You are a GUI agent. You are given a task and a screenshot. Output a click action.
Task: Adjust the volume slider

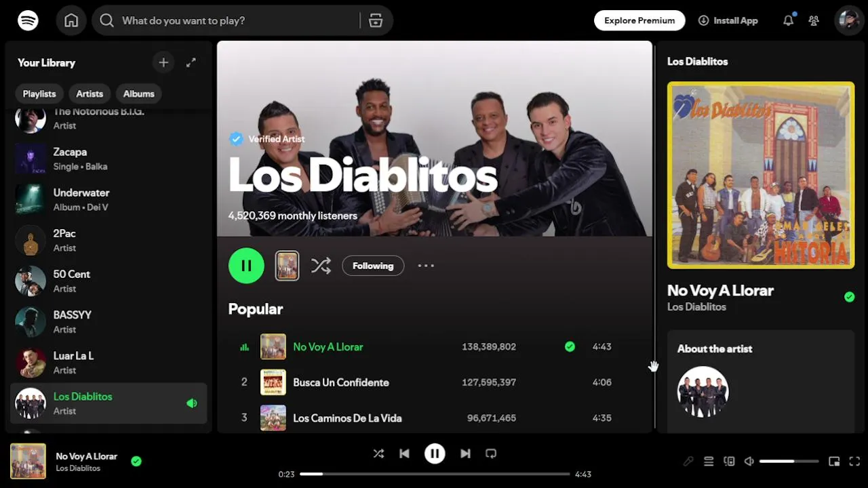pos(789,461)
